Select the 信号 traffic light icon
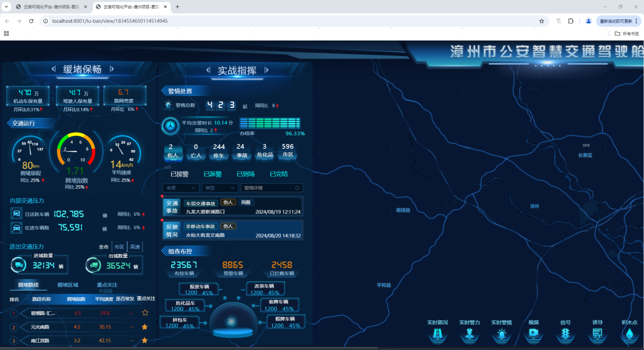 (x=566, y=333)
